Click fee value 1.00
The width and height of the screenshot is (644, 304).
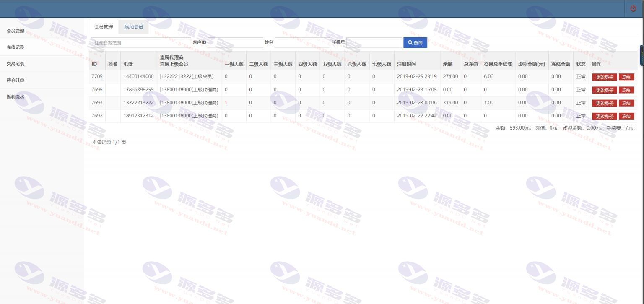click(x=488, y=103)
